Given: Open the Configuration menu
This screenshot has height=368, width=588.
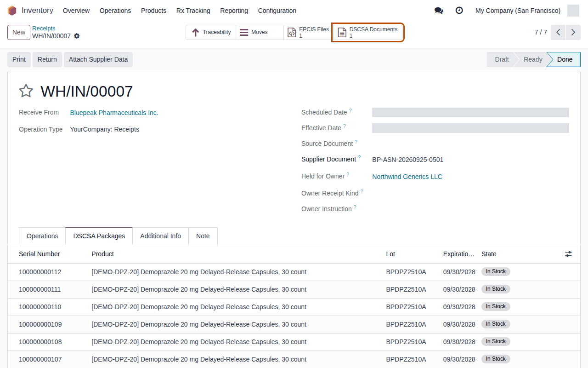Looking at the screenshot, I should (x=277, y=11).
